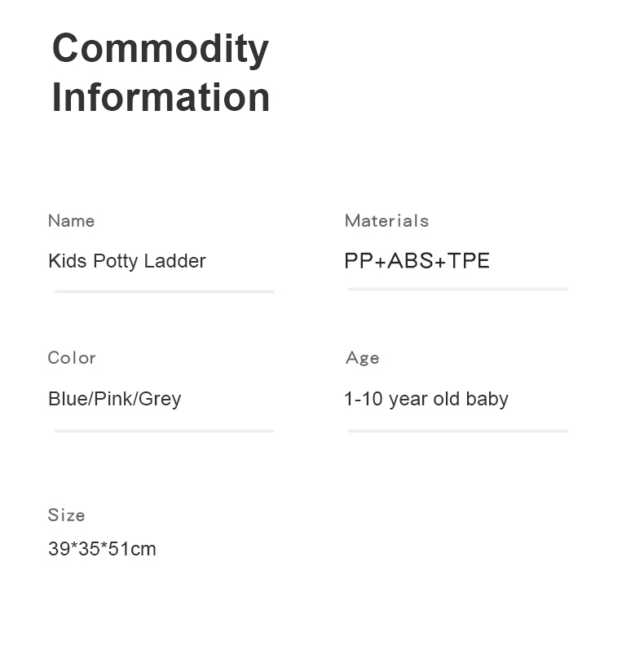The height and width of the screenshot is (668, 644).
Task: Click TPE in the materials value
Action: click(469, 261)
